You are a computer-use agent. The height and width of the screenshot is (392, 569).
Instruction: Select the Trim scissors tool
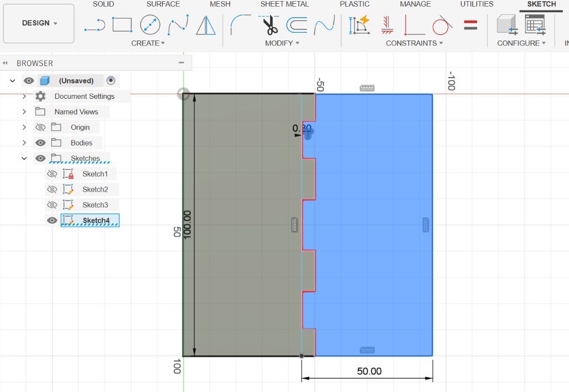(x=269, y=25)
